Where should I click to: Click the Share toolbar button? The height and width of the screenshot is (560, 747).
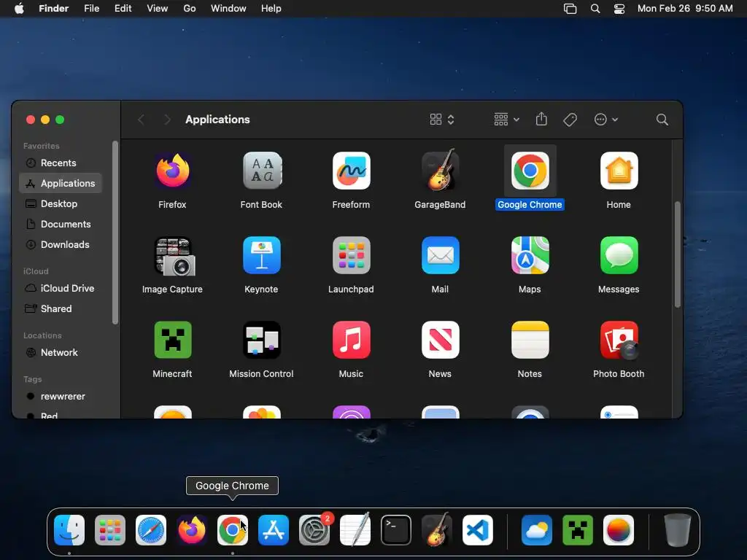pos(542,119)
